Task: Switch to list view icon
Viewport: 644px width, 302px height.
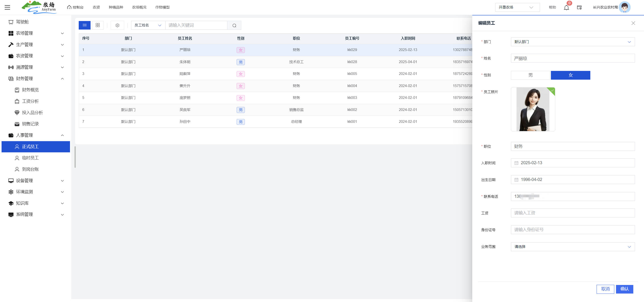Action: (85, 25)
